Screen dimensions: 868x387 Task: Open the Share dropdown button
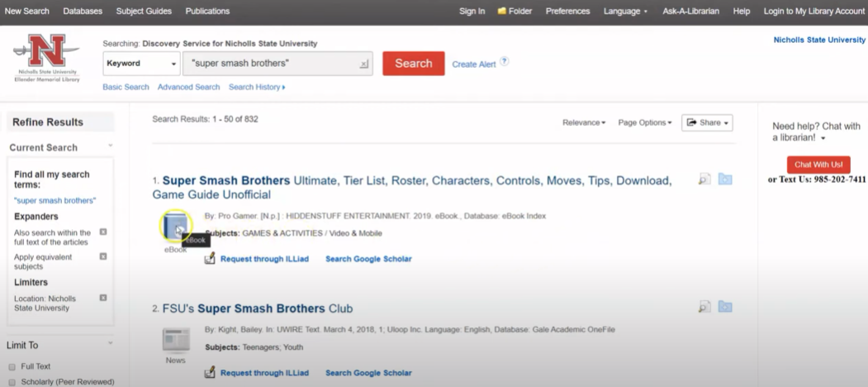(x=707, y=122)
